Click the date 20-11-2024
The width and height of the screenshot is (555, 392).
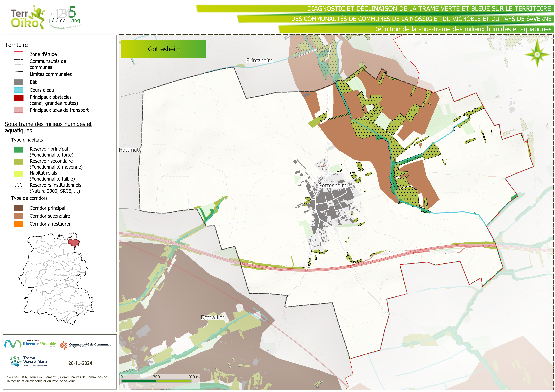(x=80, y=363)
